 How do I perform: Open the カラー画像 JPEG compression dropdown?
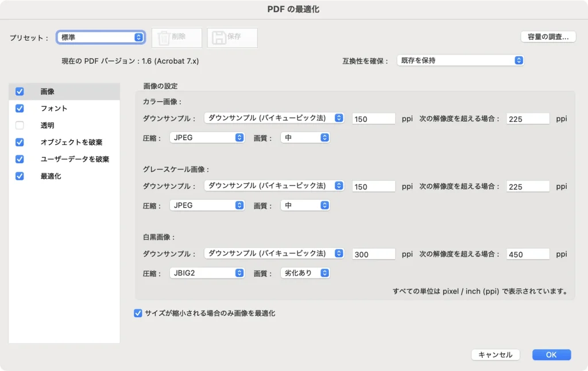point(207,138)
